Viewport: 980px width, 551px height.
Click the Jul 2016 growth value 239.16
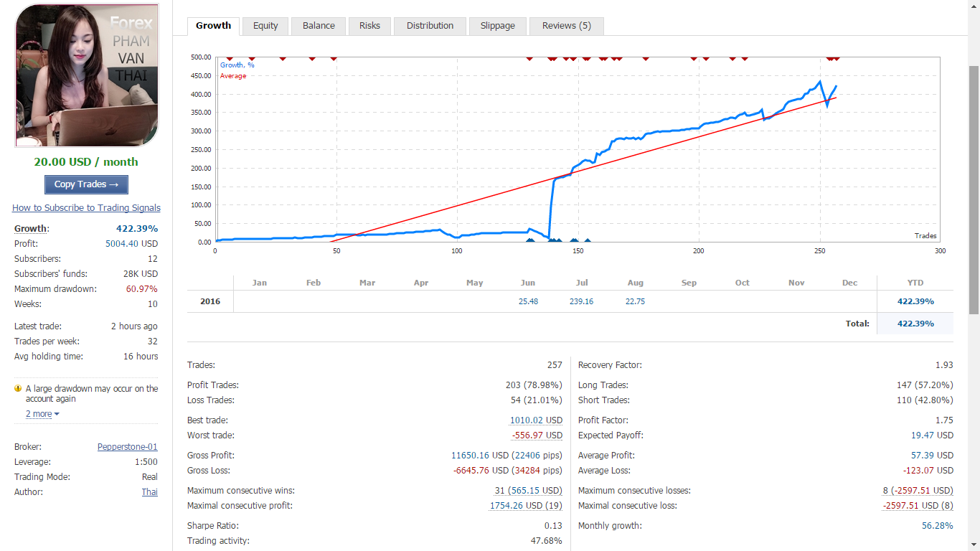581,301
